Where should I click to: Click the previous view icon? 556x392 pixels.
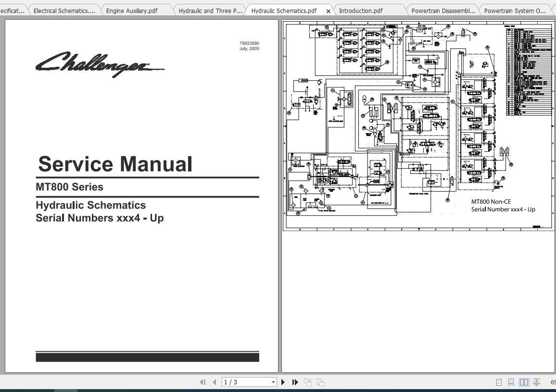coord(308,382)
